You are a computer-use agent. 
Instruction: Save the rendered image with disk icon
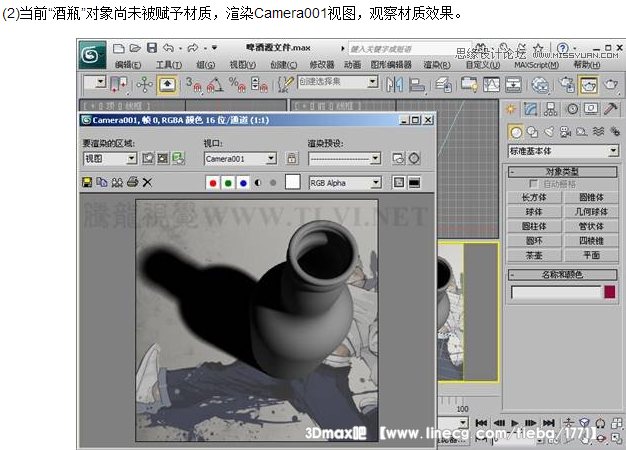point(88,182)
